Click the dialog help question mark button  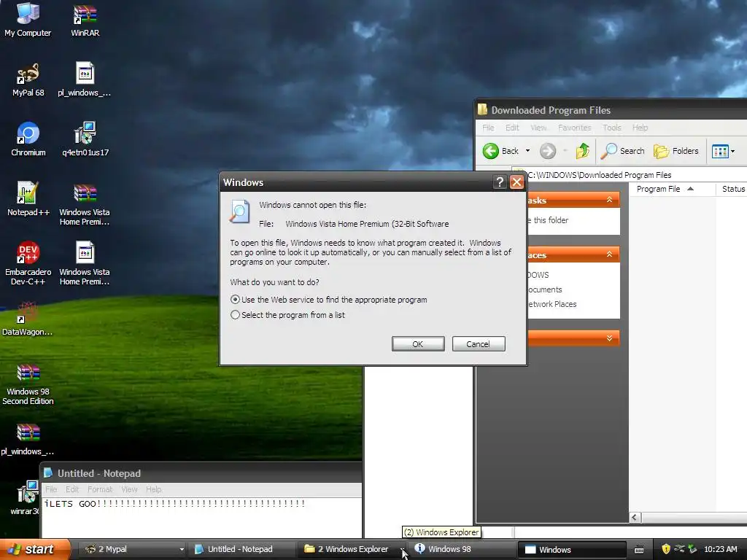pos(499,182)
